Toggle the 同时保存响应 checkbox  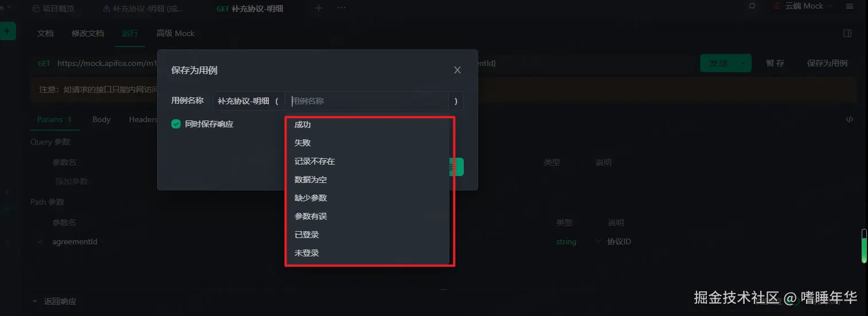tap(176, 124)
